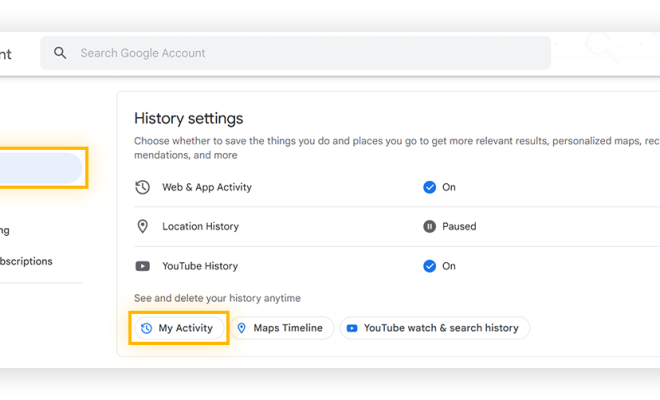Click the pin icon in Maps Timeline chip
The image size is (660, 400).
pos(242,328)
